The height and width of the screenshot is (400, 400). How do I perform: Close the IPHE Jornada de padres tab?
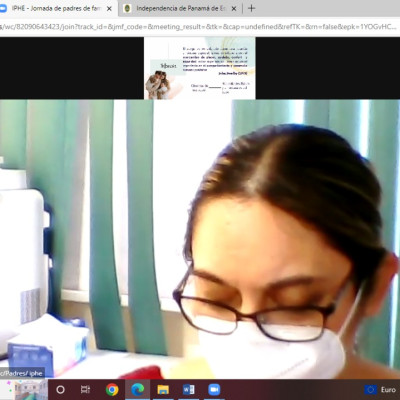click(109, 9)
